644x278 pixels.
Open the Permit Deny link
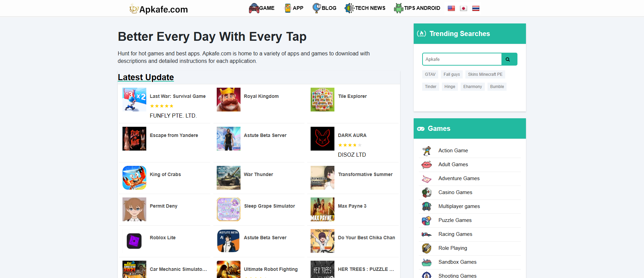pyautogui.click(x=164, y=206)
